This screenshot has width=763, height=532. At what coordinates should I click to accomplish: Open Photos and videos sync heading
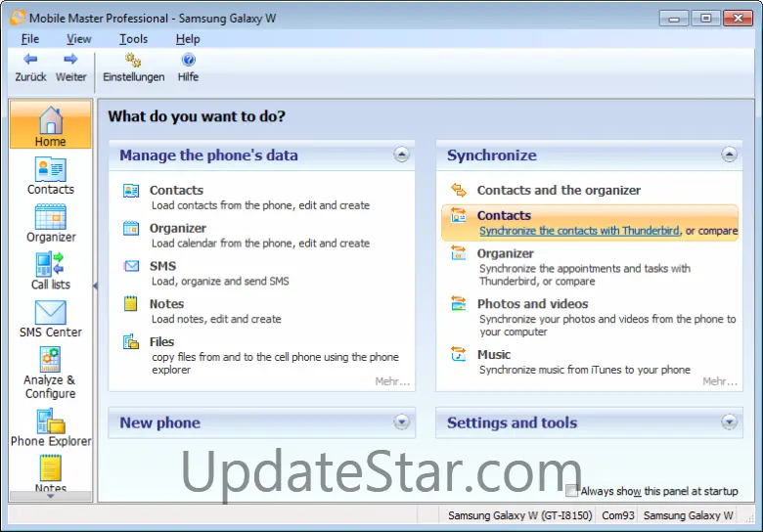[x=532, y=304]
